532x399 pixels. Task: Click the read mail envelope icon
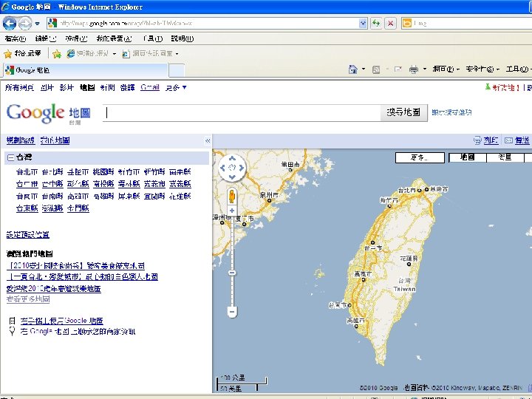(x=398, y=69)
